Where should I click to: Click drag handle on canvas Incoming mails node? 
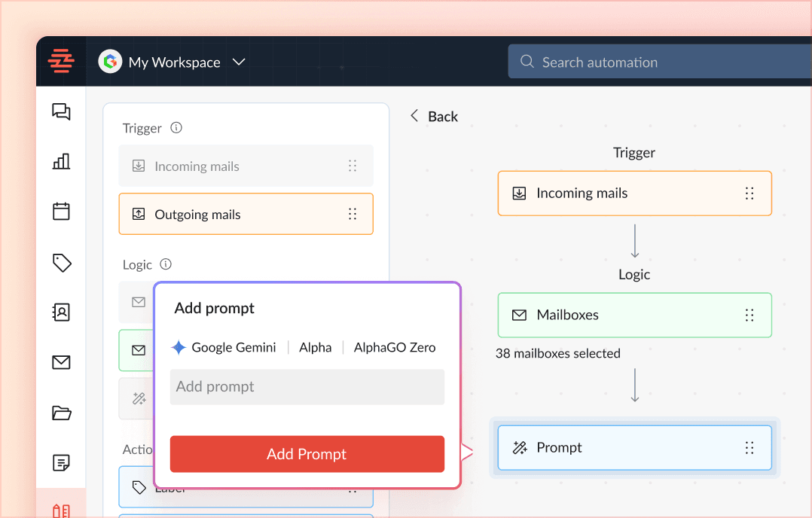[749, 193]
